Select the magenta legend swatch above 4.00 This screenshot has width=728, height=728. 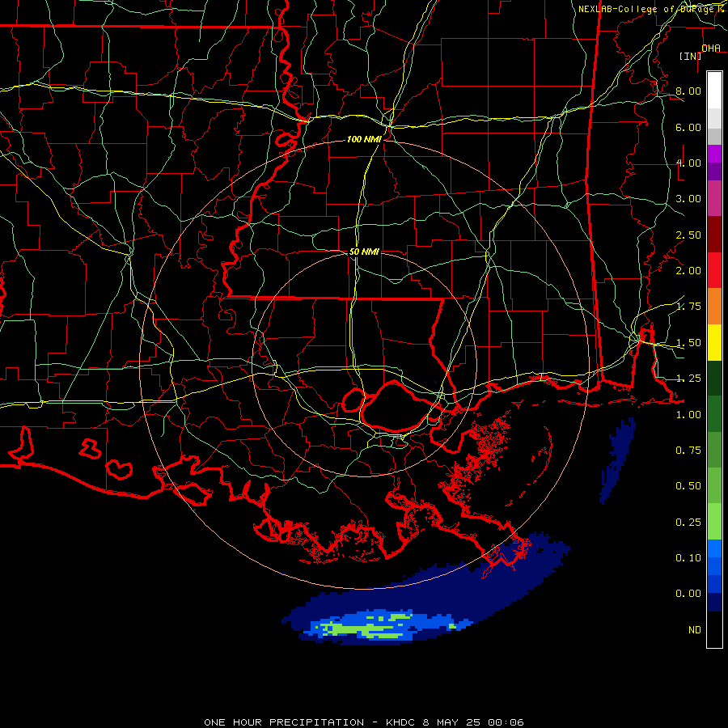point(714,154)
